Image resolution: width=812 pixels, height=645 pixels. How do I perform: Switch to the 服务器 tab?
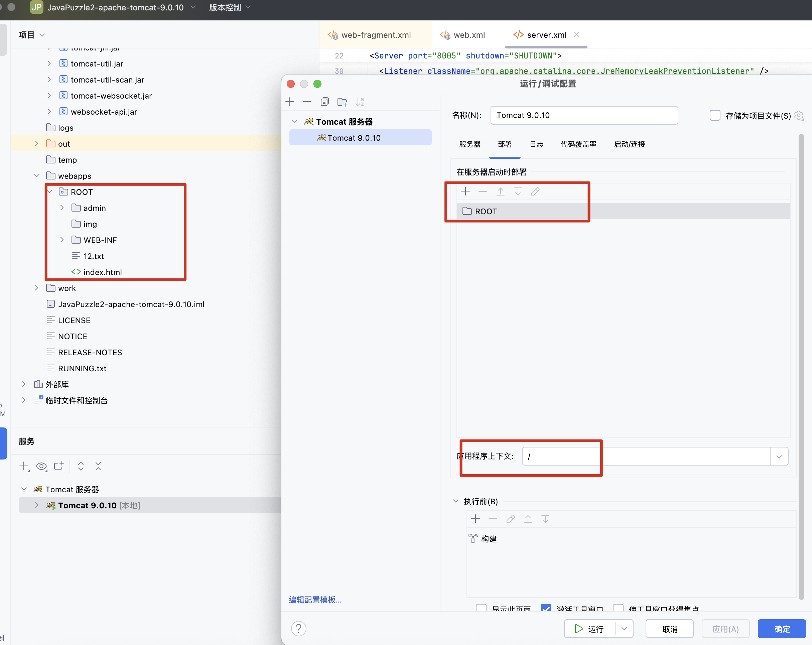469,144
